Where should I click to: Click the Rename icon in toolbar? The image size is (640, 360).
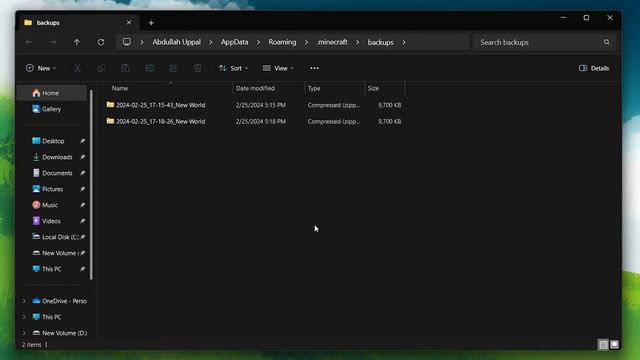point(149,68)
